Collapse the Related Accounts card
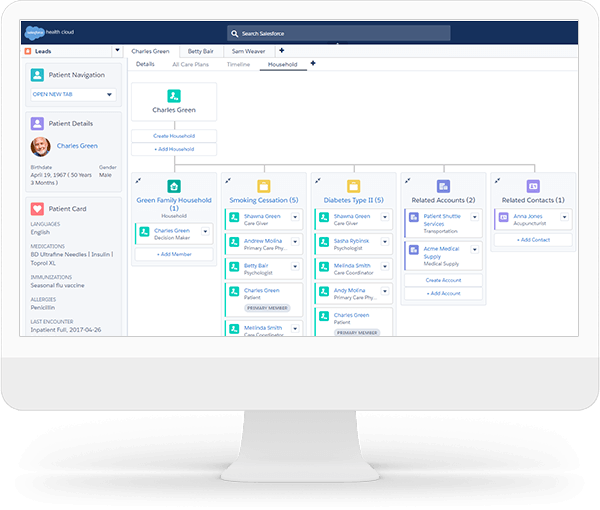The height and width of the screenshot is (510, 600). tap(408, 180)
